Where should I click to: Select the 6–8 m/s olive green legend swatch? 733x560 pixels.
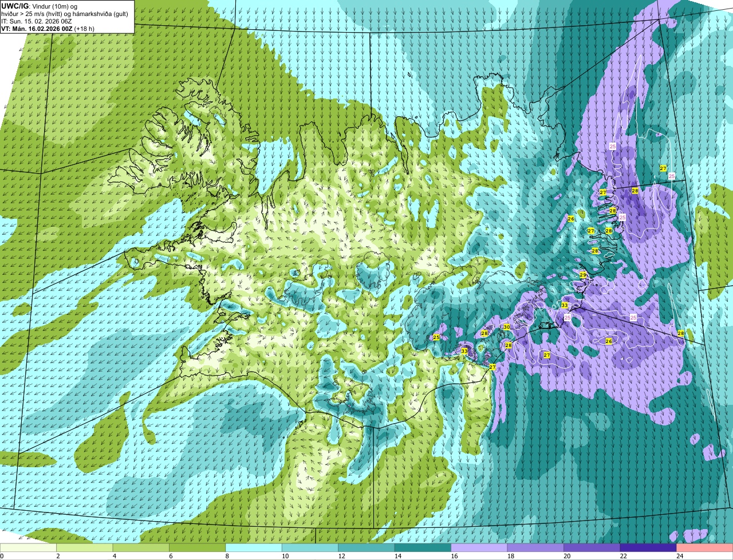point(198,548)
